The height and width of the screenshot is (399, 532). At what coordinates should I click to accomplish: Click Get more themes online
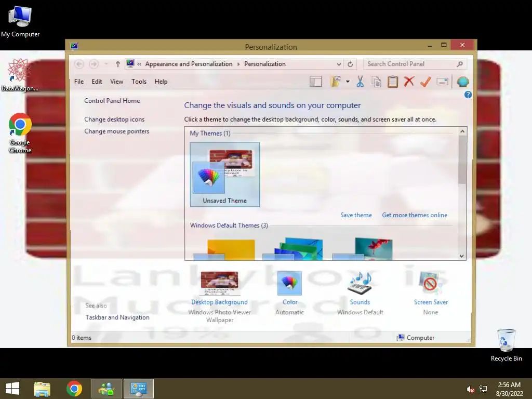[x=415, y=215]
